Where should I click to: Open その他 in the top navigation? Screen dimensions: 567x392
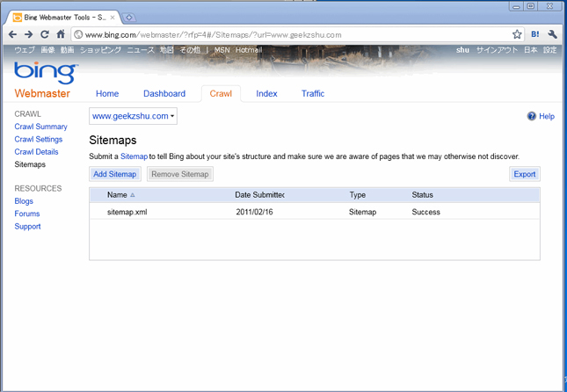click(x=190, y=50)
